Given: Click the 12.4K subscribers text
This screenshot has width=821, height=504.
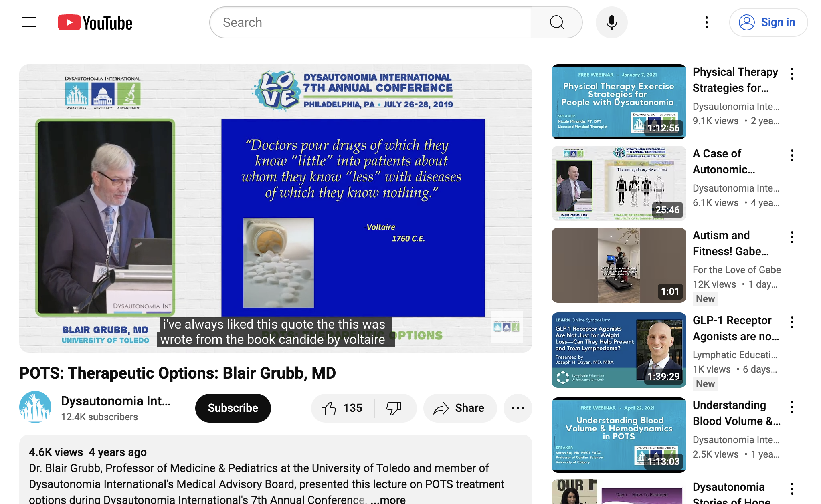Looking at the screenshot, I should [x=99, y=417].
